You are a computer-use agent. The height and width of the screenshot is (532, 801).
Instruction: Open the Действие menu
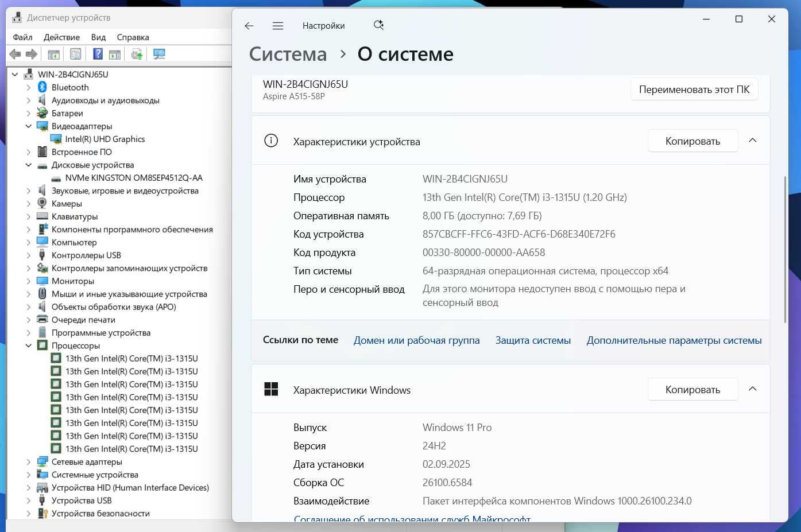[61, 37]
